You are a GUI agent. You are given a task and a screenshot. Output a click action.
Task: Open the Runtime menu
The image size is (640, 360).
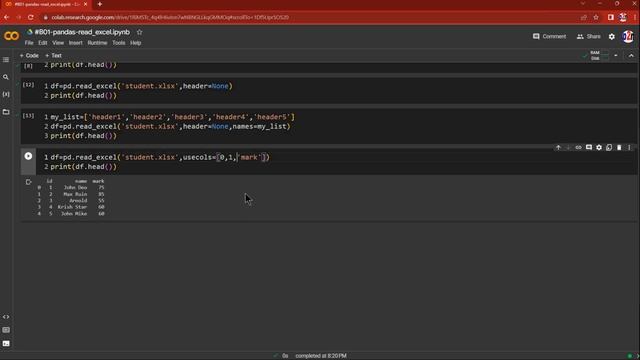coord(97,43)
